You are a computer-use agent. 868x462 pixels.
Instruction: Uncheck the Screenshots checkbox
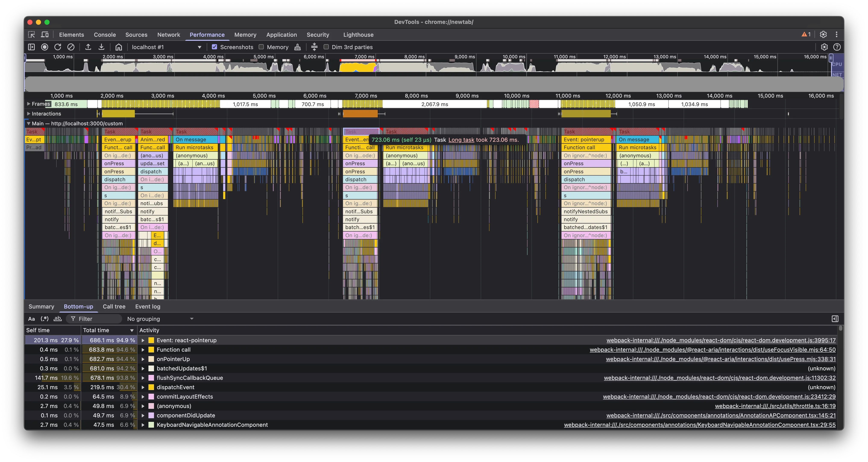(x=214, y=47)
